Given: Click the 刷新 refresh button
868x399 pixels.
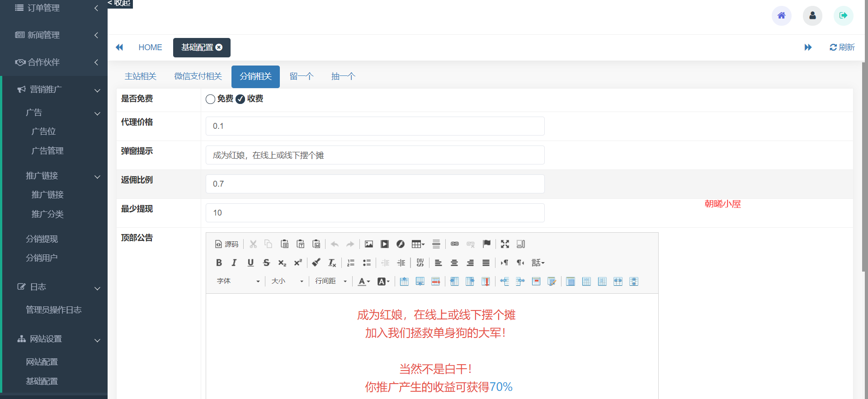Looking at the screenshot, I should click(x=842, y=47).
